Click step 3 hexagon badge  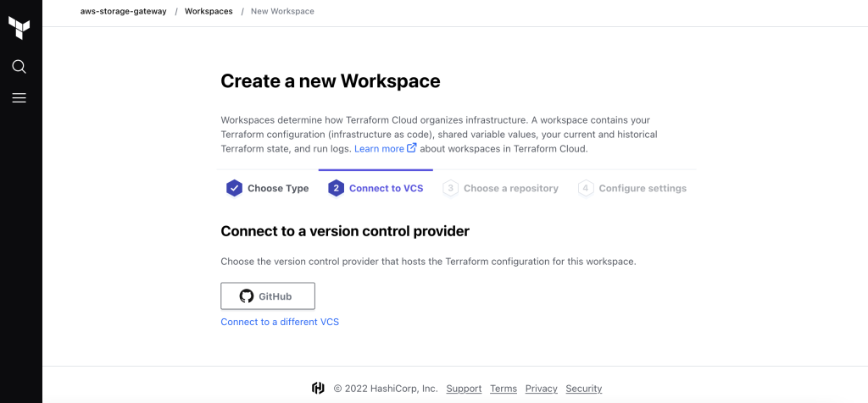click(x=451, y=188)
